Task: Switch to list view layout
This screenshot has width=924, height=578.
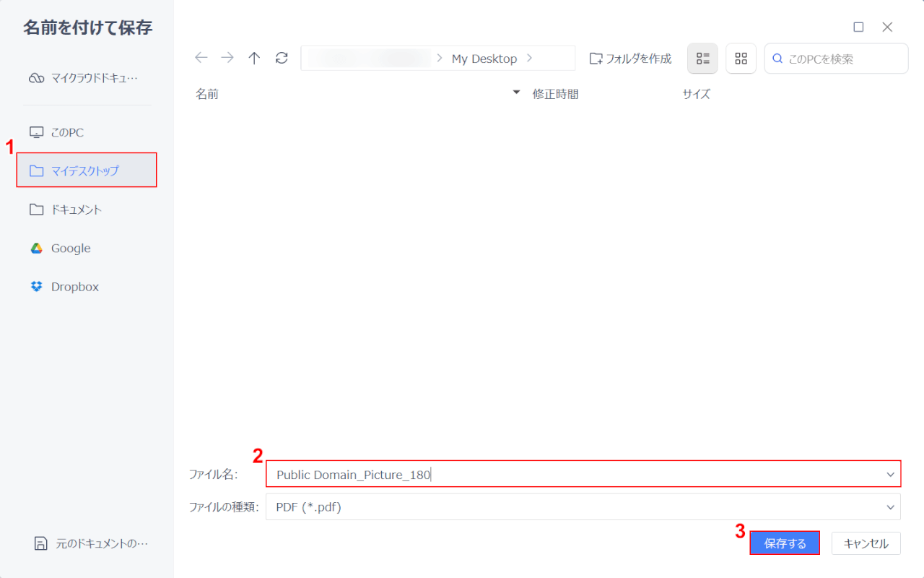Action: point(702,59)
